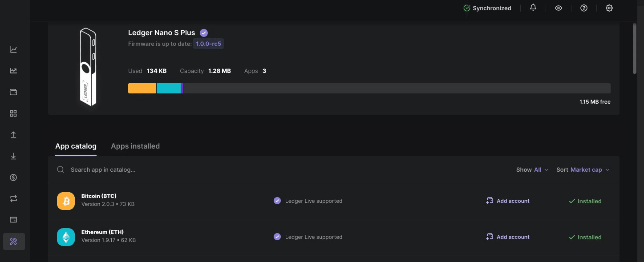Click the orange Bitcoin storage bar segment

(x=142, y=88)
